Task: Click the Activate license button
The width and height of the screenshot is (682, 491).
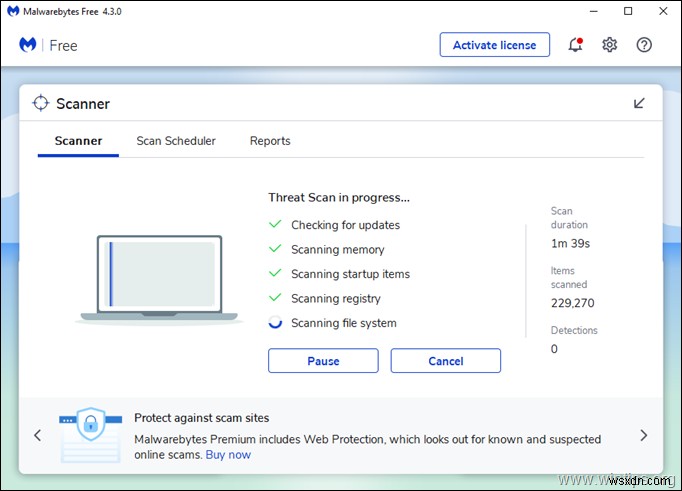Action: [x=495, y=45]
